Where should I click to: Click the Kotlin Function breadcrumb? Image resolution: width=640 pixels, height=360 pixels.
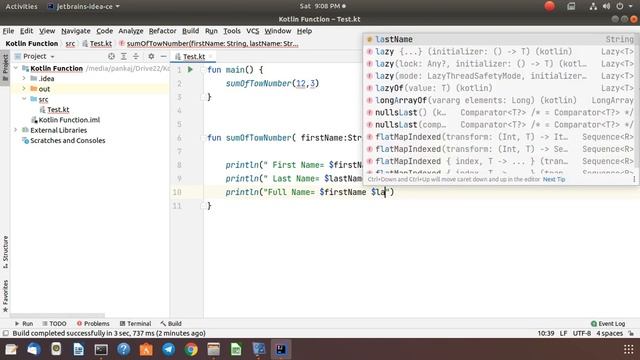point(32,44)
